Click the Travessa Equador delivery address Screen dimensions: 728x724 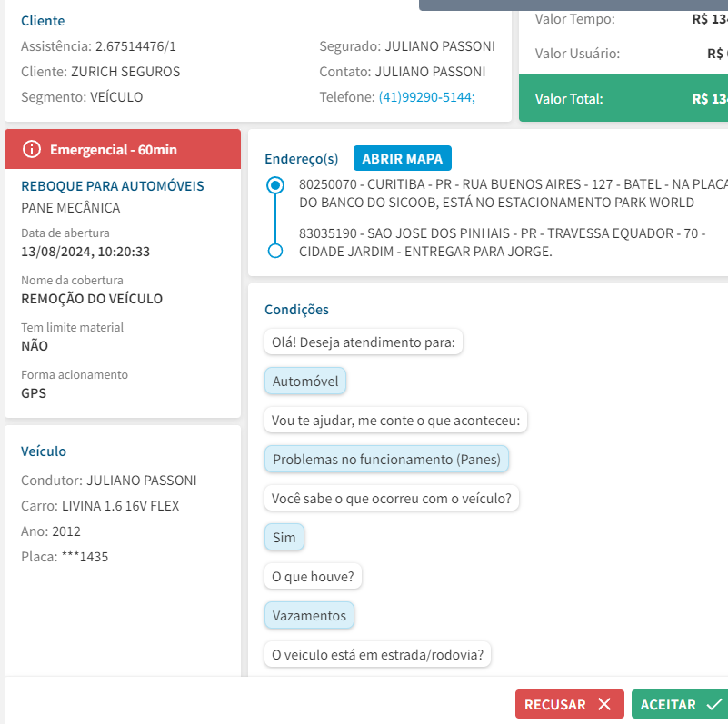[x=502, y=243]
